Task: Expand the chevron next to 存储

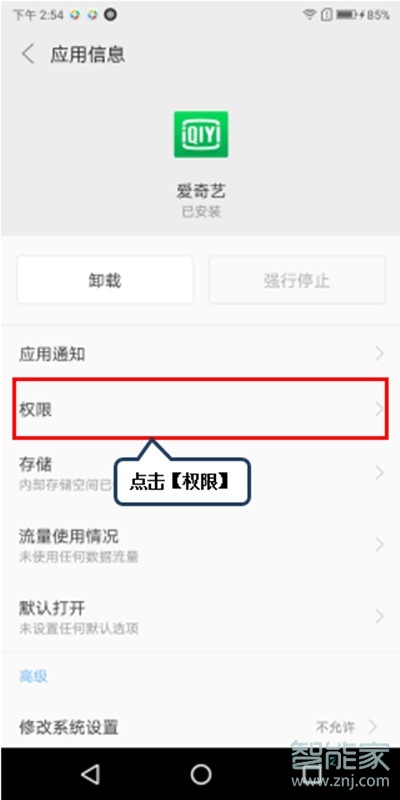Action: (379, 473)
